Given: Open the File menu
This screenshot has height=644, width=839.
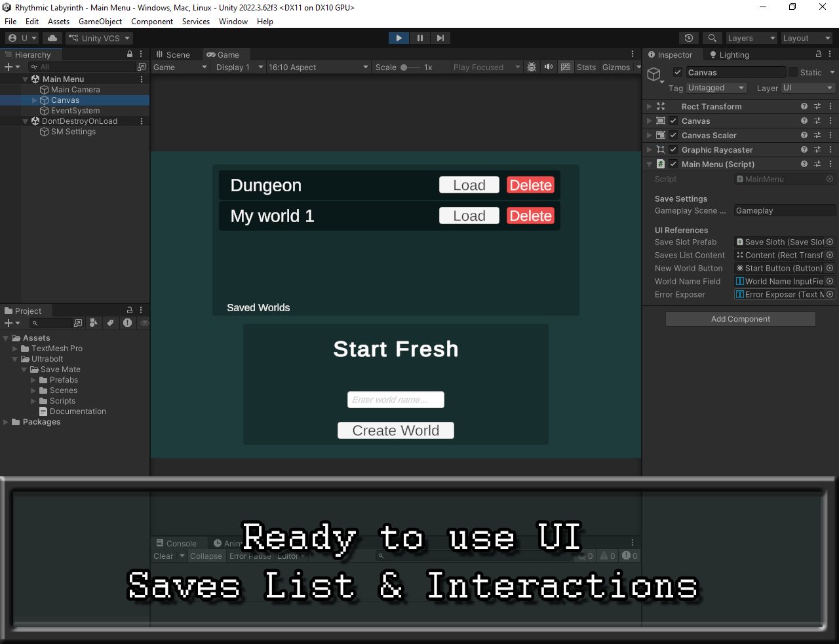Looking at the screenshot, I should pos(10,22).
